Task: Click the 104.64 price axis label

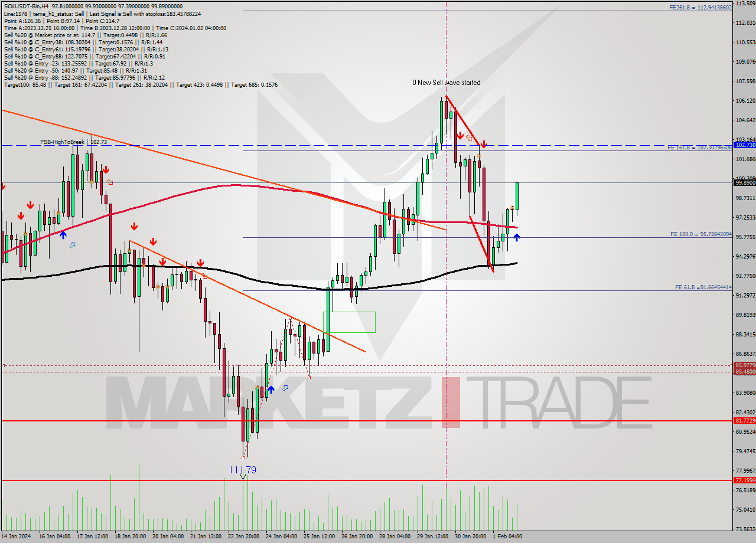Action: (745, 120)
